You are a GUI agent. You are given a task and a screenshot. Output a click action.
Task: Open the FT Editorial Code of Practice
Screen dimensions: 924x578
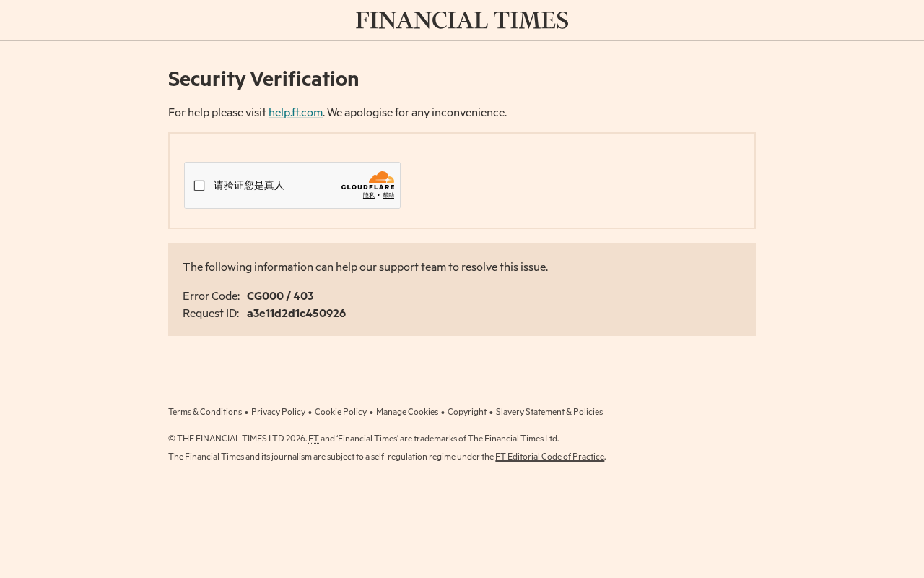point(550,457)
